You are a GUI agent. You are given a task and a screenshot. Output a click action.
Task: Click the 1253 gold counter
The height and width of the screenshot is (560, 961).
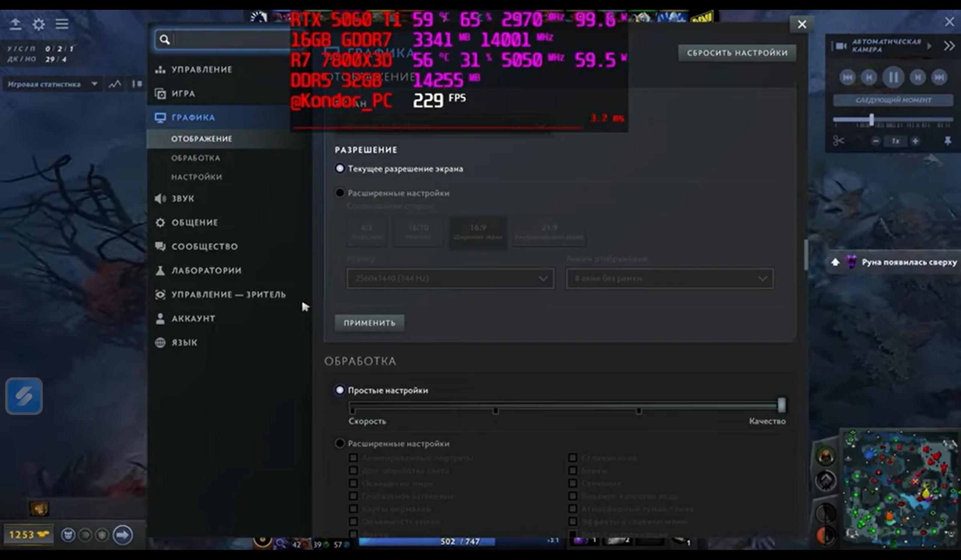coord(29,535)
